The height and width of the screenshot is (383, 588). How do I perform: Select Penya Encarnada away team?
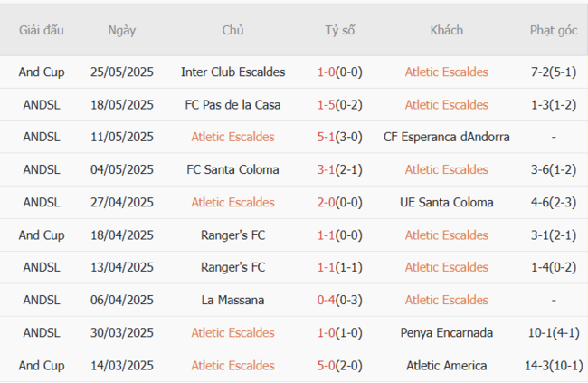[446, 332]
